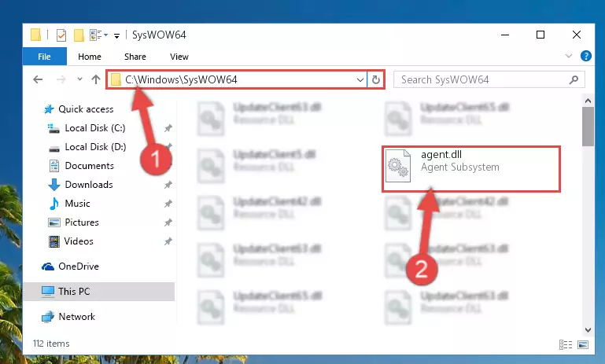605x364 pixels.
Task: Click the Downloads blue arrow icon
Action: pos(54,185)
